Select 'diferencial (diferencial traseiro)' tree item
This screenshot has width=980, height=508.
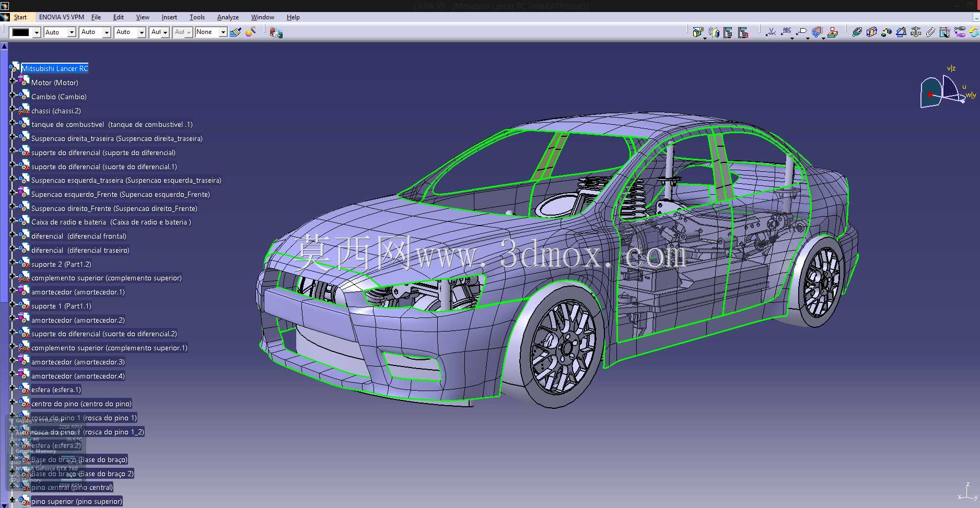(x=80, y=250)
